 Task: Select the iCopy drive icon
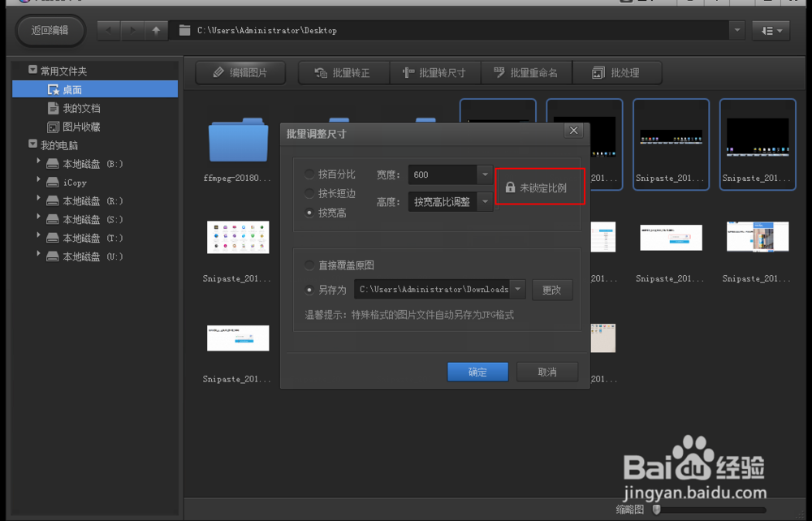(52, 183)
